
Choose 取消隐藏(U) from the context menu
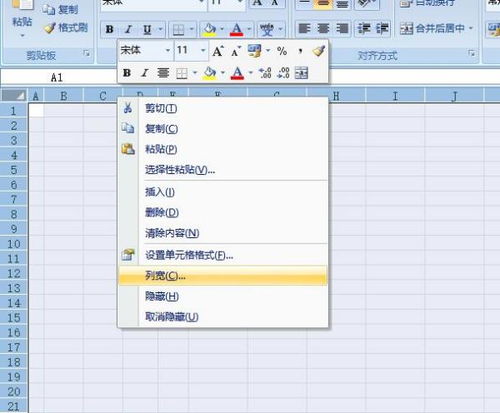click(x=223, y=316)
